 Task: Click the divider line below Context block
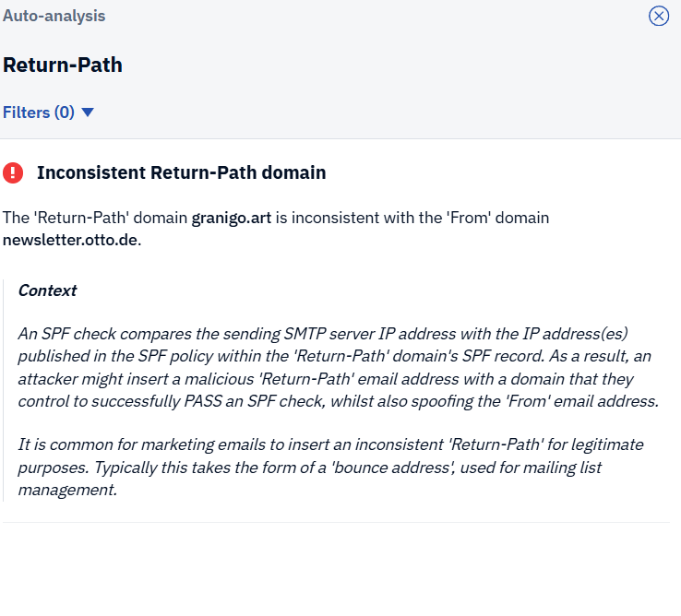pyautogui.click(x=336, y=522)
